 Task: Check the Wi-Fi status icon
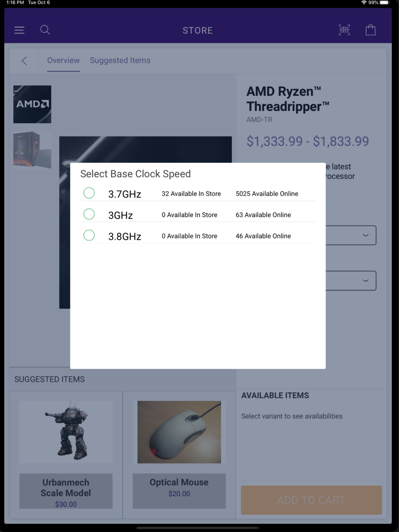pyautogui.click(x=364, y=3)
